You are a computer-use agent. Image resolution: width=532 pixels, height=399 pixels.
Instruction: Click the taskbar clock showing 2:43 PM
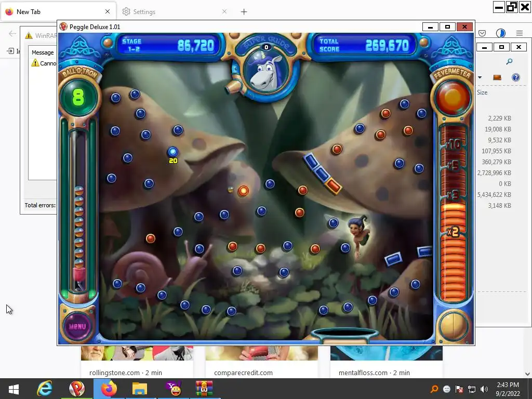[508, 389]
